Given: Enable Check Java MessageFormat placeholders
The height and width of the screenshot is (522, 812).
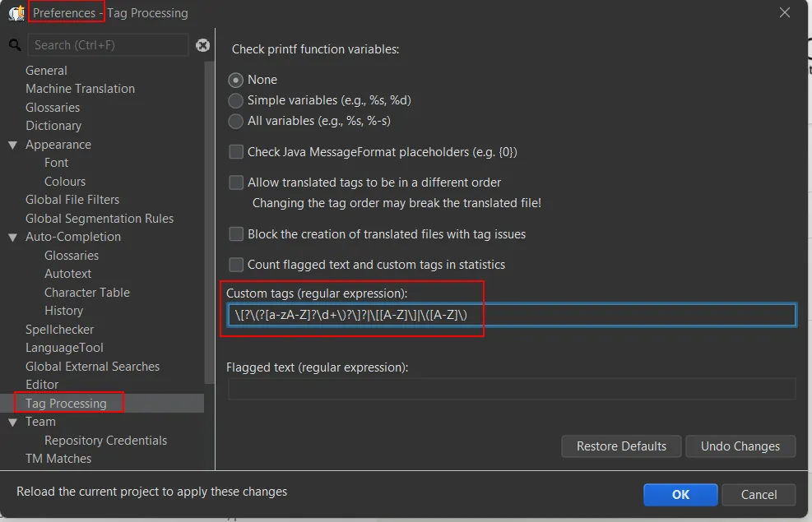Looking at the screenshot, I should pyautogui.click(x=236, y=152).
